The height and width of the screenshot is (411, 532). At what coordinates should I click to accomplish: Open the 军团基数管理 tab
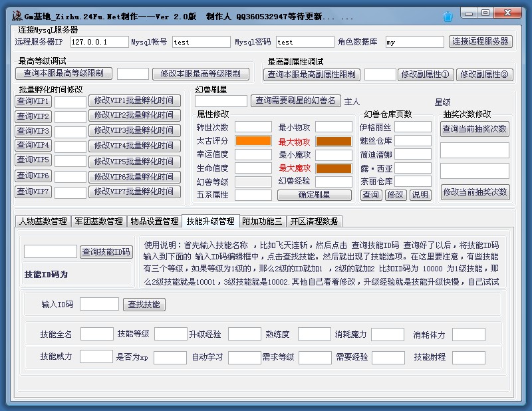98,221
